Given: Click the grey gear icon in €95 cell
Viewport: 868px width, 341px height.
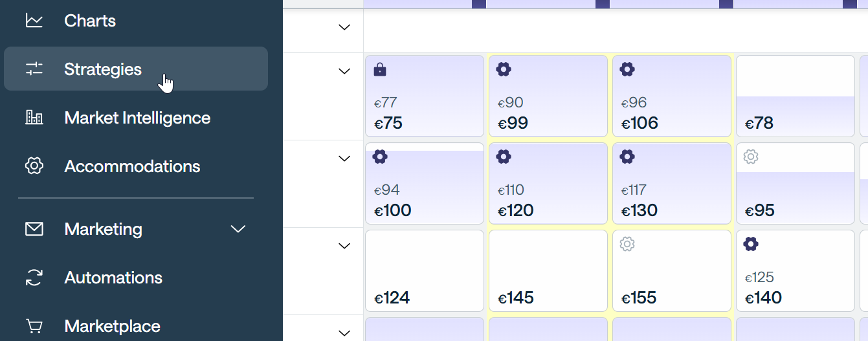Looking at the screenshot, I should (x=751, y=157).
